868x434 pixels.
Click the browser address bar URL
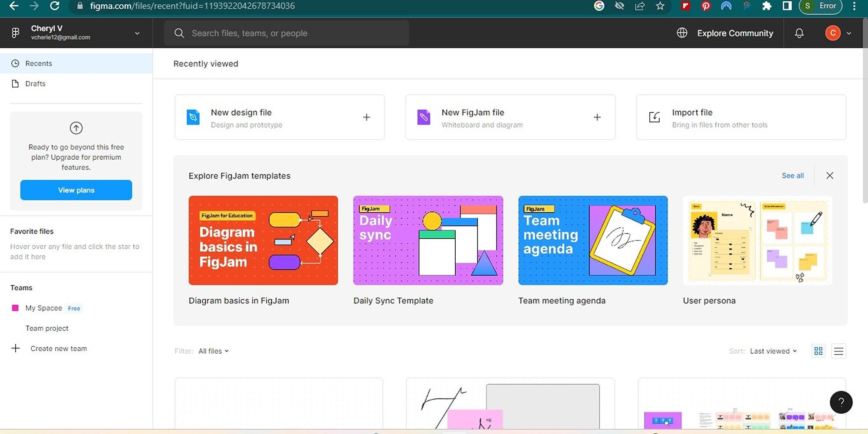[x=192, y=6]
